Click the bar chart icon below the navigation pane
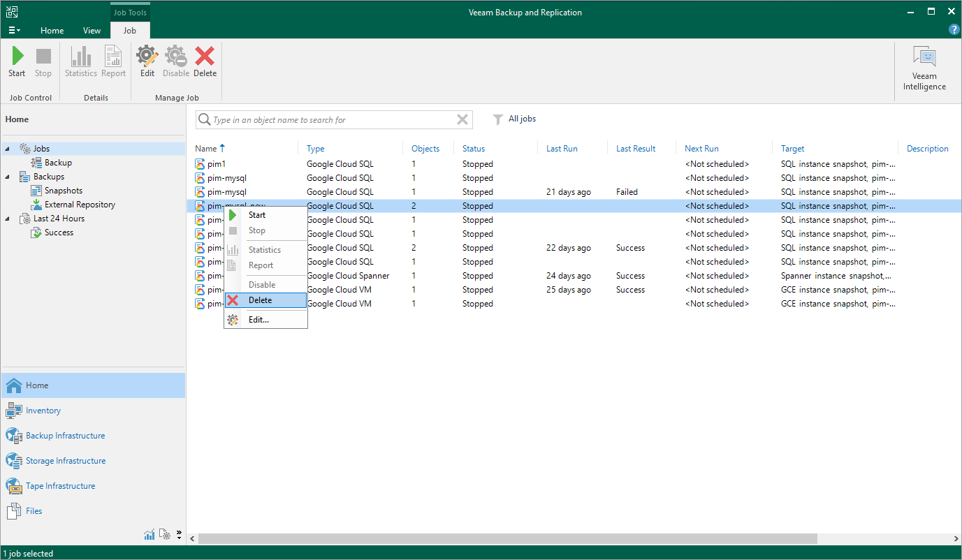The height and width of the screenshot is (560, 962). [x=150, y=535]
